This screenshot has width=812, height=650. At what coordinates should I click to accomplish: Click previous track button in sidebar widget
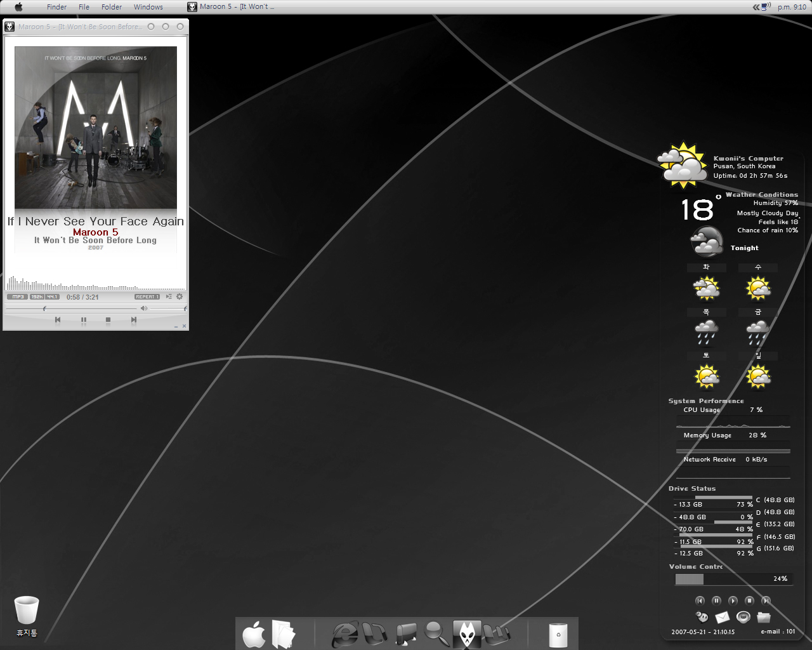point(700,600)
